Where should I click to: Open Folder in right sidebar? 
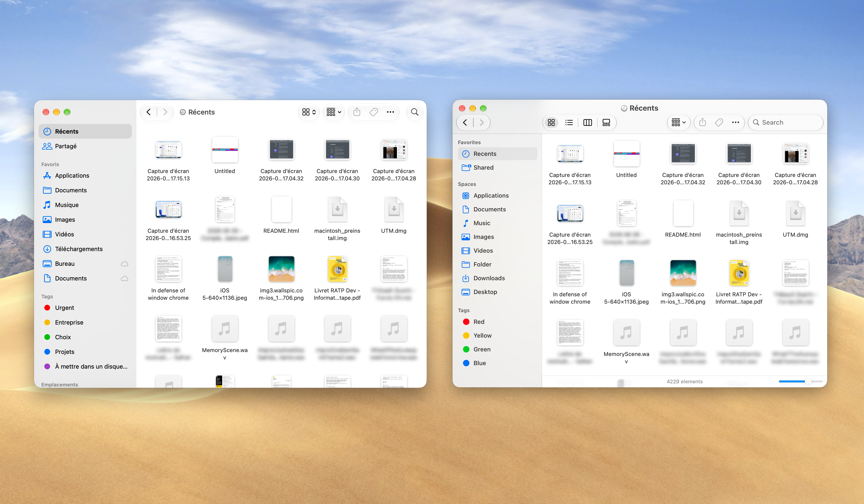(497, 264)
